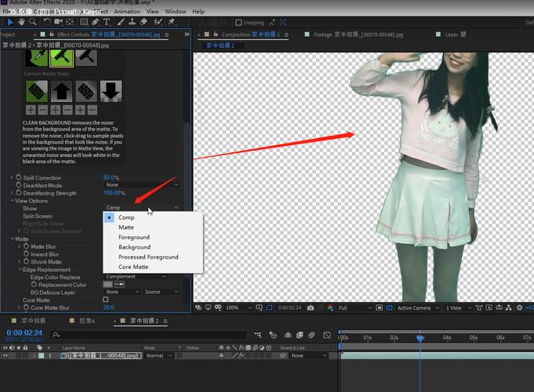Enable the Core Matte checkbox
Screen dimensions: 534x392
(x=106, y=299)
